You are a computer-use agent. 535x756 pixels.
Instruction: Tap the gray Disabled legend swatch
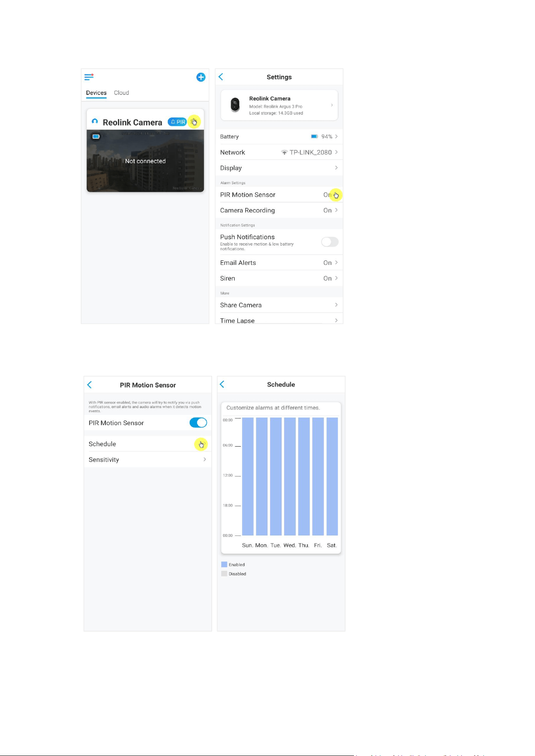tap(224, 574)
